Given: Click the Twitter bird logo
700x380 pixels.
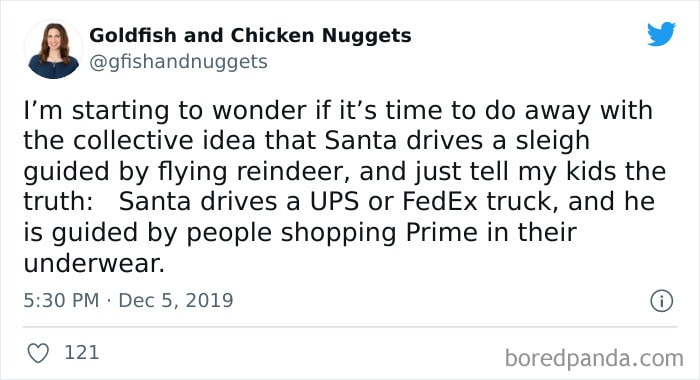Looking at the screenshot, I should 661,34.
